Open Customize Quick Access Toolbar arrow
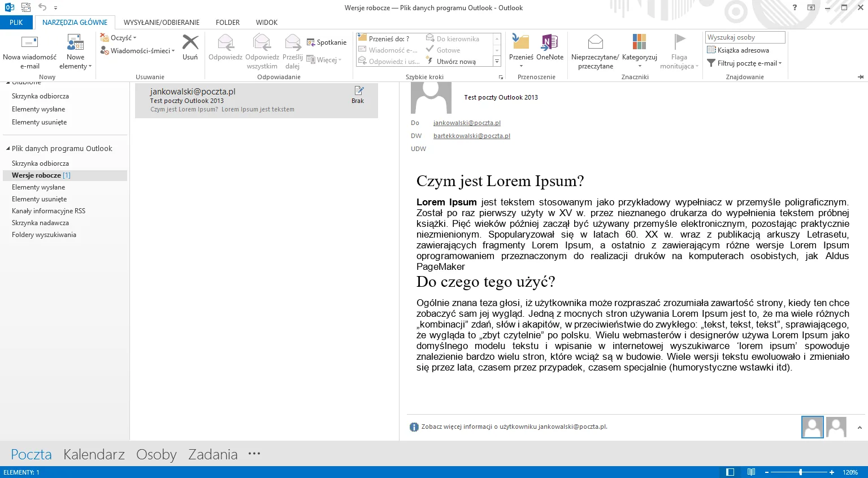The width and height of the screenshot is (868, 478). 55,8
